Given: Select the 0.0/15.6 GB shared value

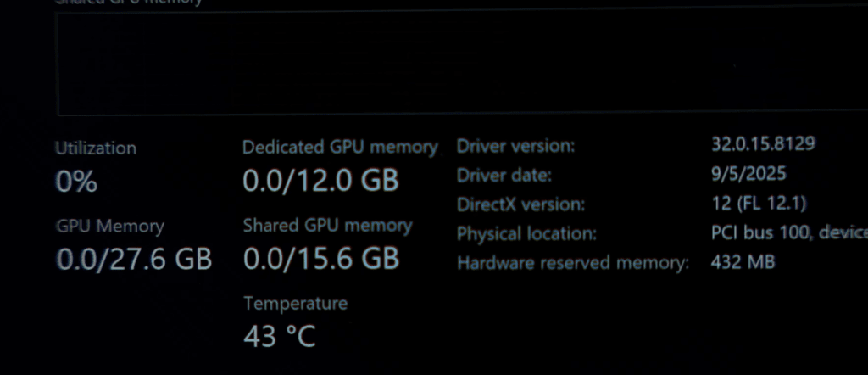Looking at the screenshot, I should click(x=320, y=258).
